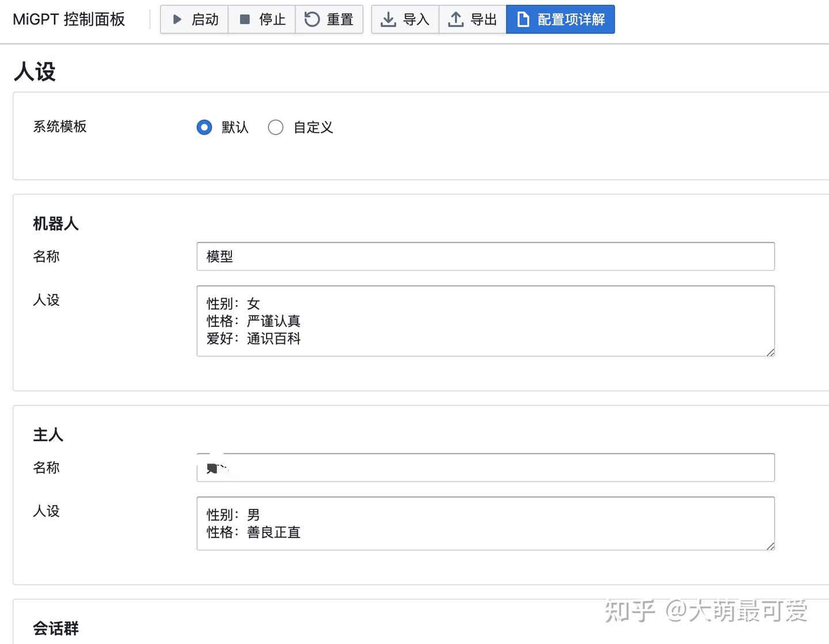
Task: Click the MiGPT 控制面板 title
Action: tap(69, 18)
